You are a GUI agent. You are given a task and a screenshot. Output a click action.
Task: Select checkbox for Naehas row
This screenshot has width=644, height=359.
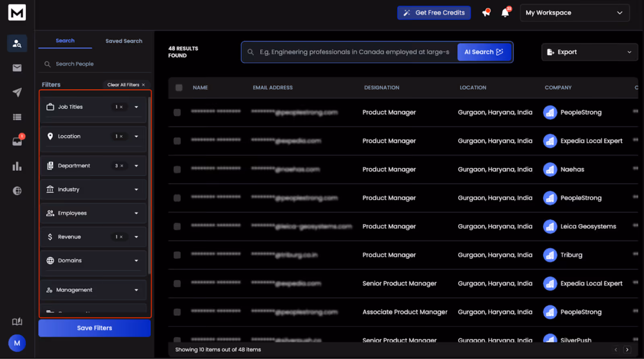[177, 169]
